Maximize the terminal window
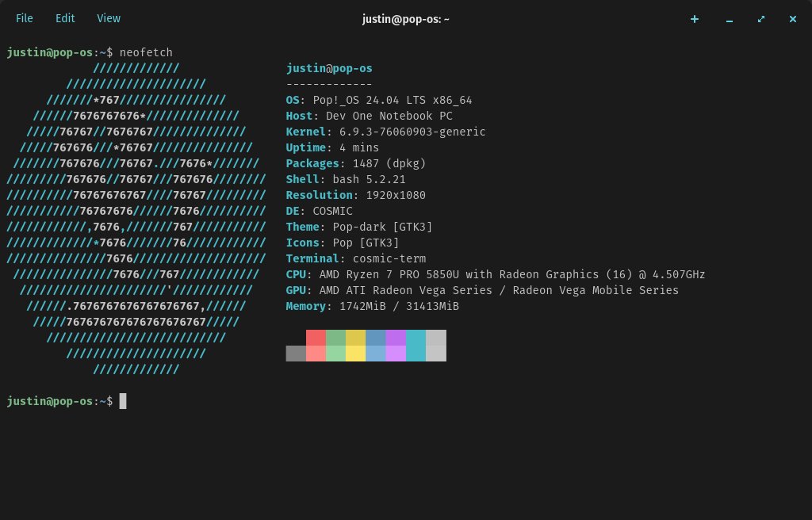The height and width of the screenshot is (520, 812). point(760,19)
